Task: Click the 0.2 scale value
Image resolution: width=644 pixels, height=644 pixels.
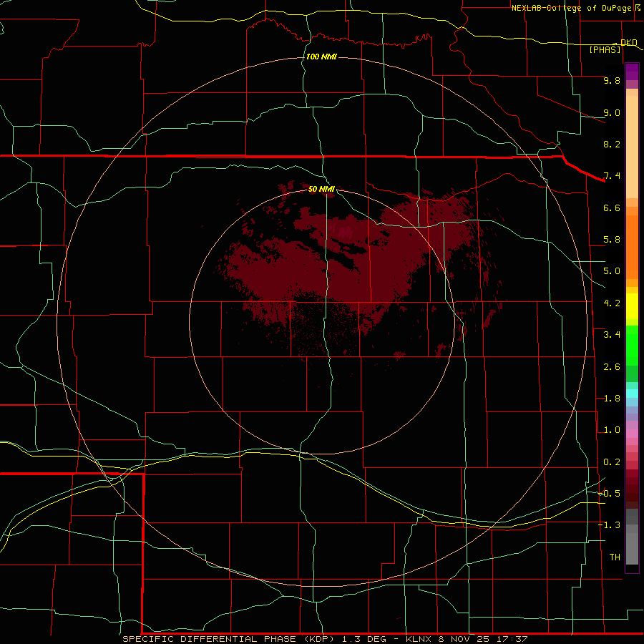Action: (612, 462)
